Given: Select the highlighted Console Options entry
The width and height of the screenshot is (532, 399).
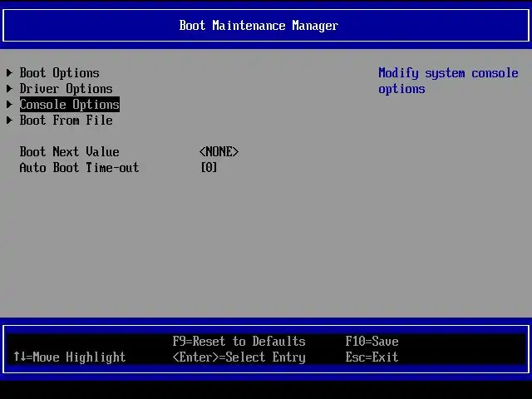Looking at the screenshot, I should [70, 104].
